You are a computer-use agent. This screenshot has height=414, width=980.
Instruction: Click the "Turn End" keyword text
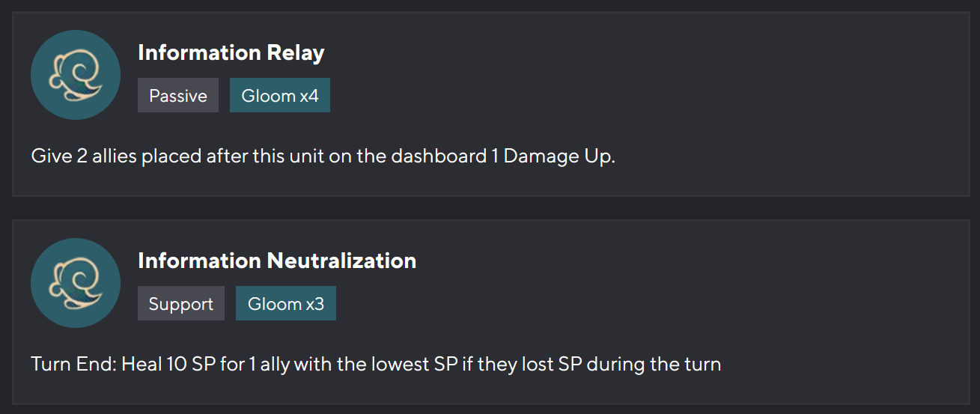[x=73, y=365]
